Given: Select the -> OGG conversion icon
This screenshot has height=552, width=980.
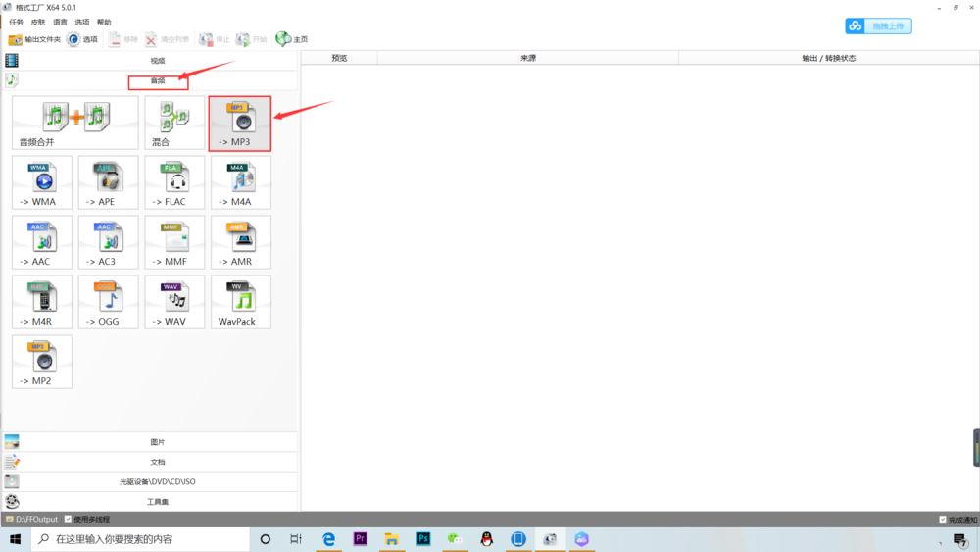Looking at the screenshot, I should point(108,302).
